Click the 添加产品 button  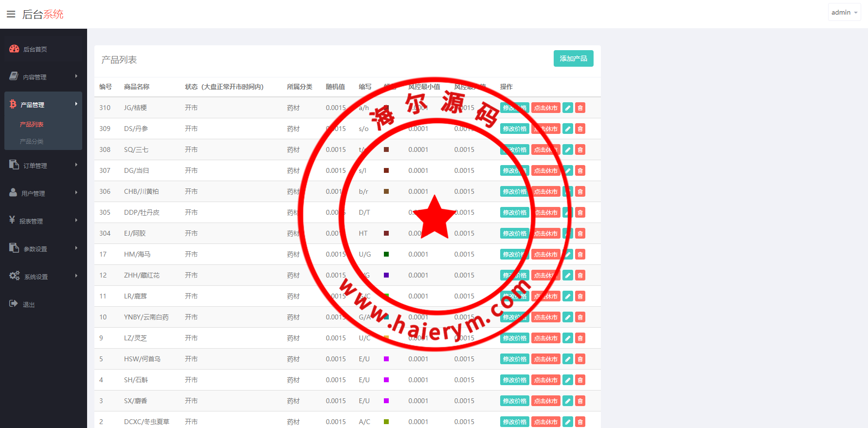pos(573,58)
